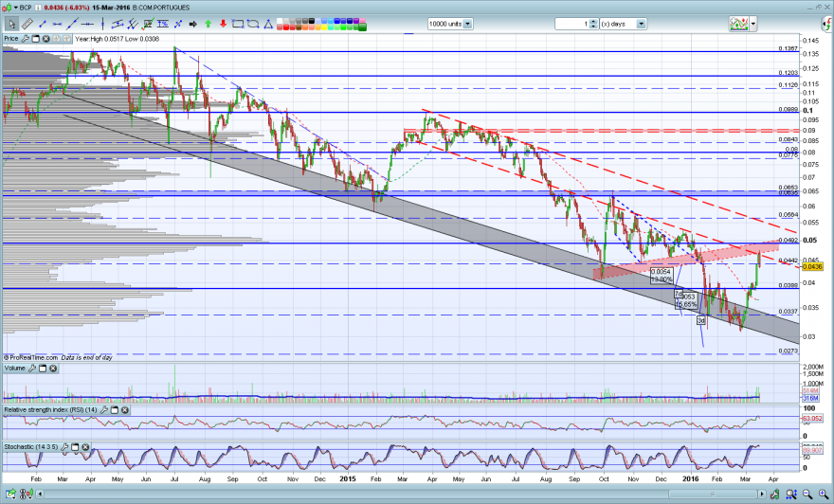Pick the bright red color swatch
834x504 pixels.
point(286,26)
